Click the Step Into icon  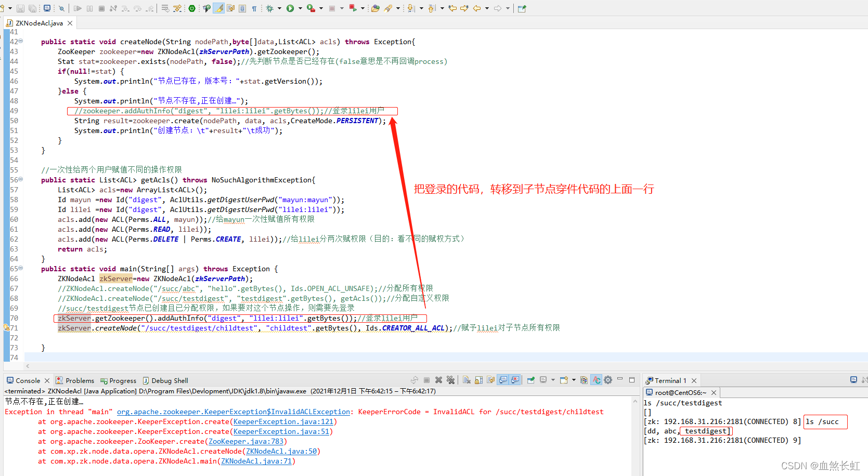(x=125, y=8)
